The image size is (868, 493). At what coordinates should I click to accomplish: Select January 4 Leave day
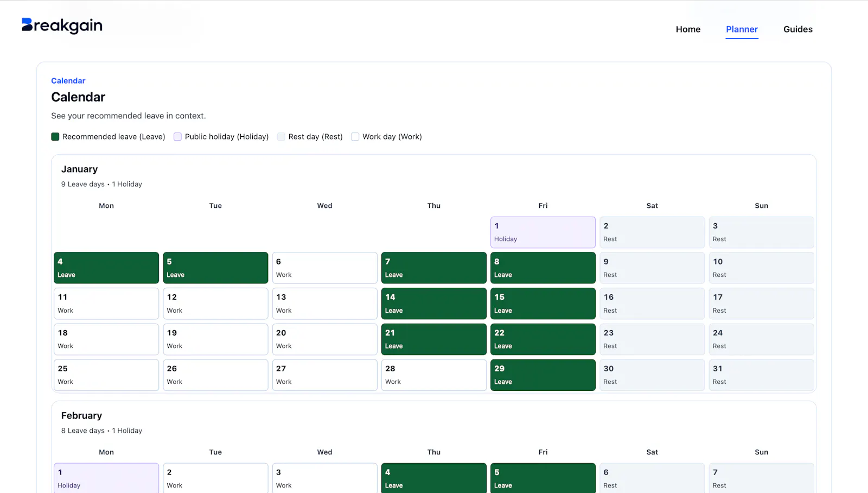point(106,268)
